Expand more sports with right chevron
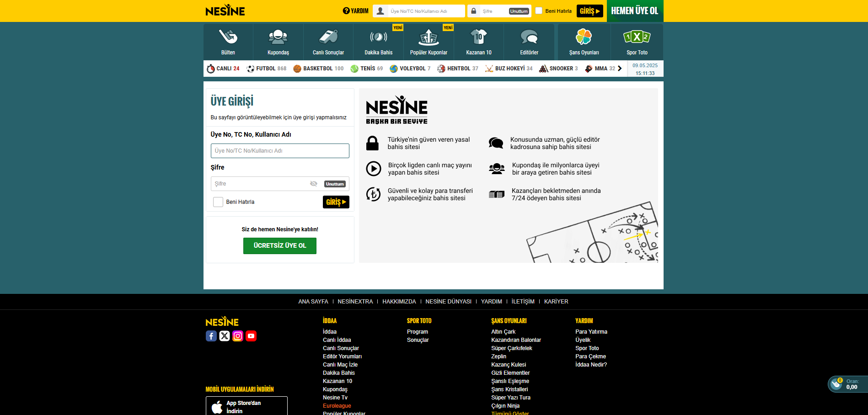Viewport: 868px width, 415px height. [620, 69]
